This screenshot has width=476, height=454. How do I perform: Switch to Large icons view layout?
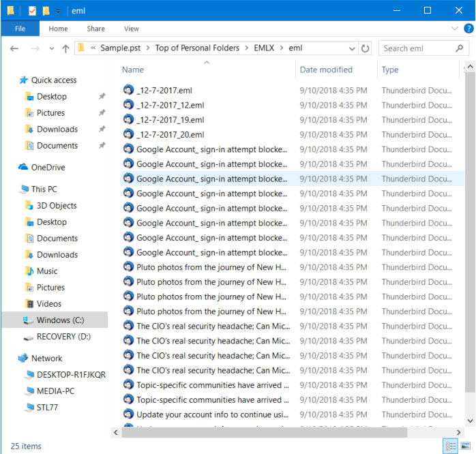pyautogui.click(x=466, y=446)
